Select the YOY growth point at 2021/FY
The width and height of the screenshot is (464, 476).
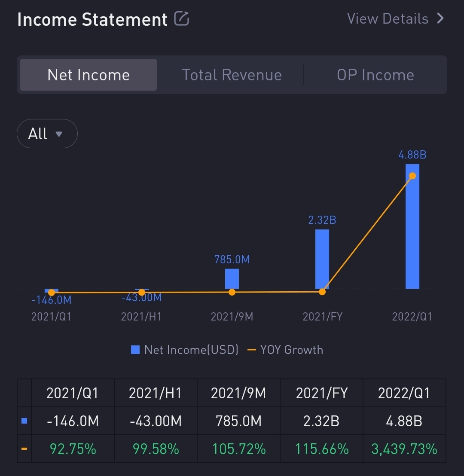pyautogui.click(x=322, y=292)
